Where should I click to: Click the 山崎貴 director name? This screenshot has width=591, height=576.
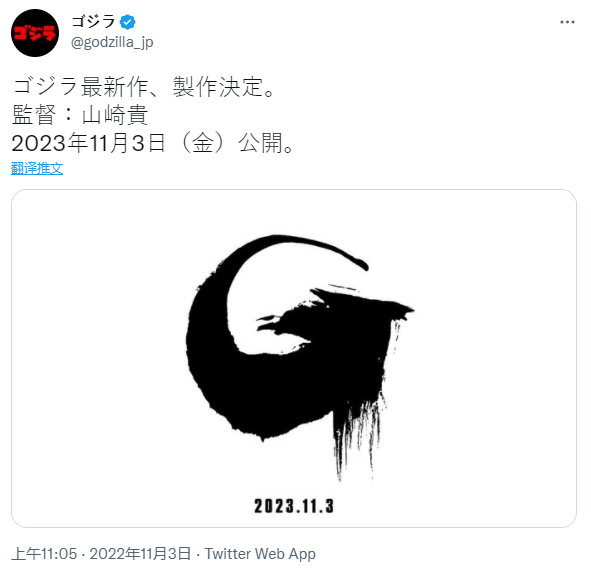pyautogui.click(x=115, y=115)
